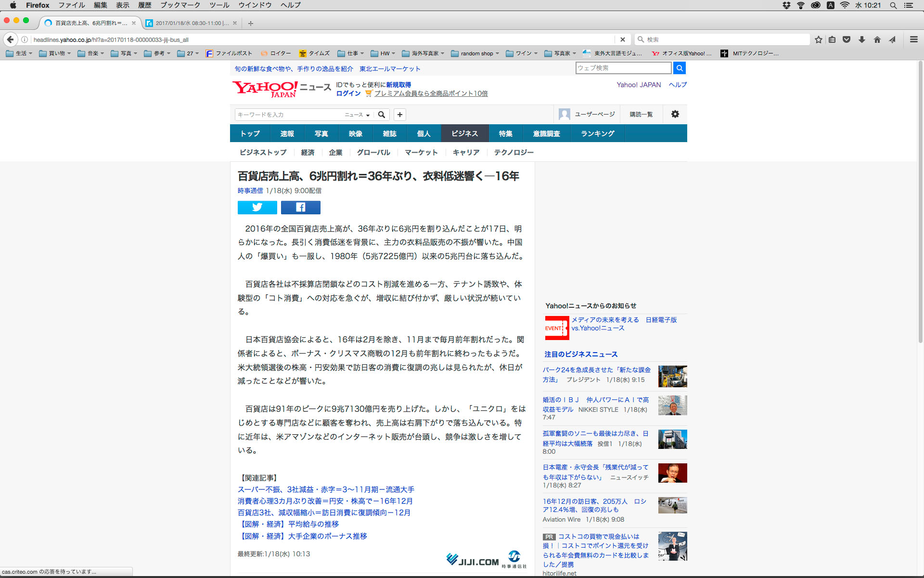Click the plus icon beside keyword search

[399, 115]
